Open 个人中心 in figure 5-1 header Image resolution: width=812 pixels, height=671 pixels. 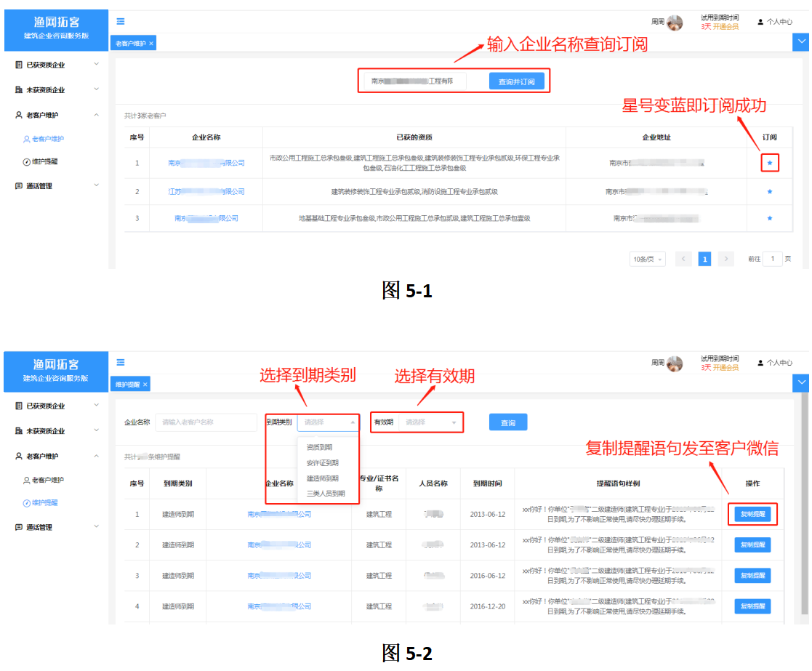775,22
